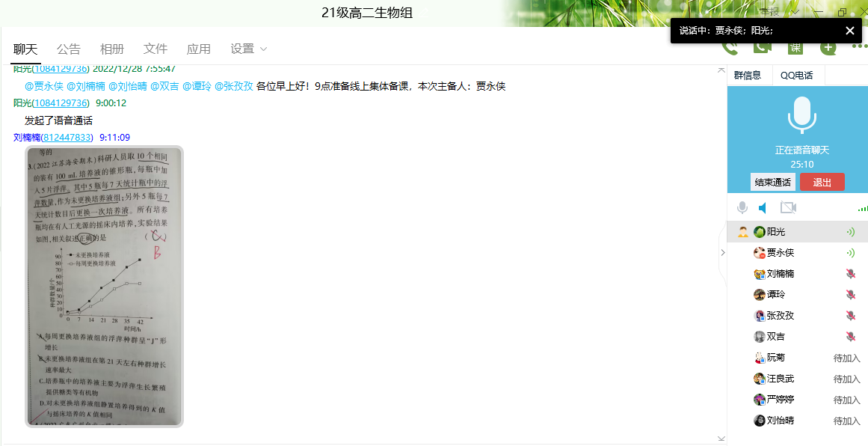Screen dimensions: 868x446
Task: Toggle the speaker sound output
Action: click(x=763, y=208)
